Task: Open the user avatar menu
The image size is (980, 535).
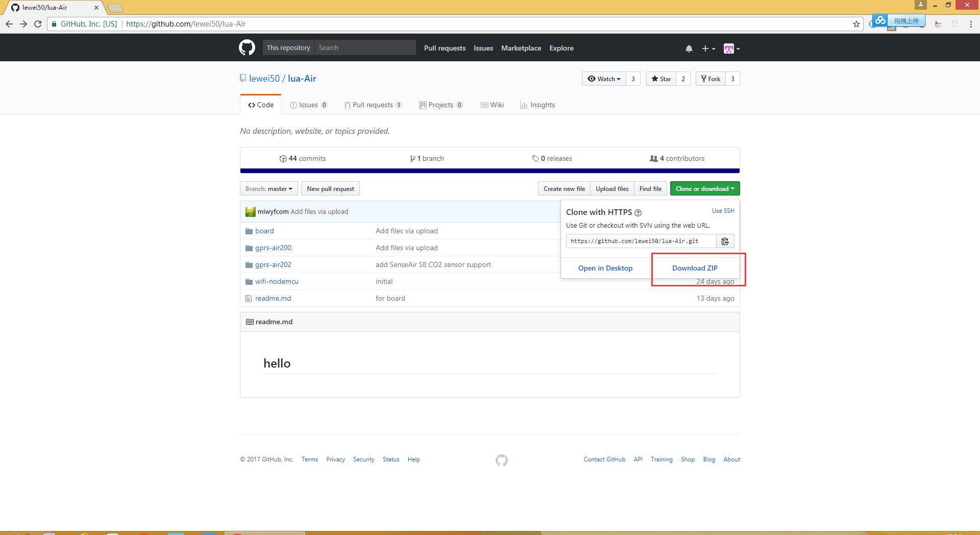Action: click(731, 48)
